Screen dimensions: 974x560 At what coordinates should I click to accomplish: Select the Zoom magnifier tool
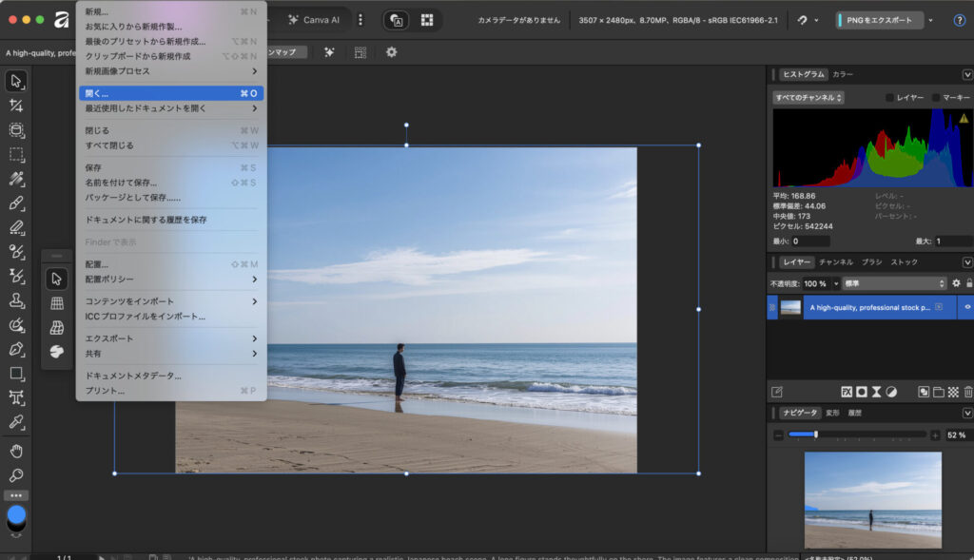pyautogui.click(x=16, y=475)
